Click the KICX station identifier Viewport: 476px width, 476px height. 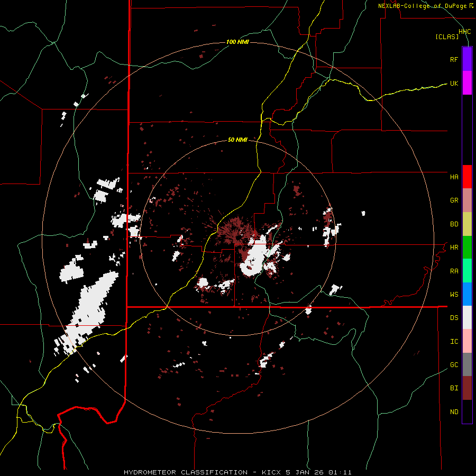tap(272, 472)
